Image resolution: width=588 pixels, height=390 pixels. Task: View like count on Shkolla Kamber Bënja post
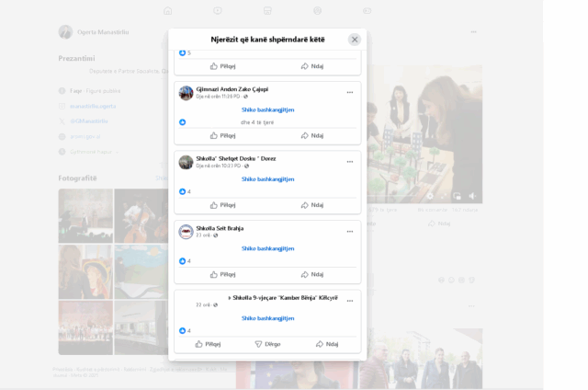click(x=185, y=331)
